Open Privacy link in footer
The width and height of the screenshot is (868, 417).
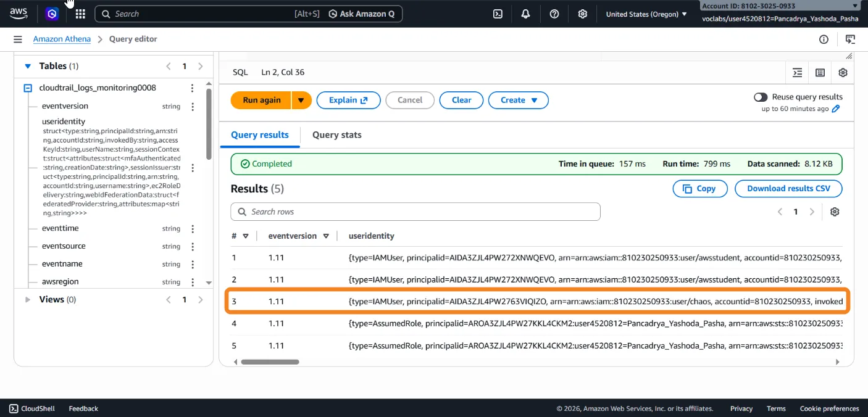pos(741,408)
